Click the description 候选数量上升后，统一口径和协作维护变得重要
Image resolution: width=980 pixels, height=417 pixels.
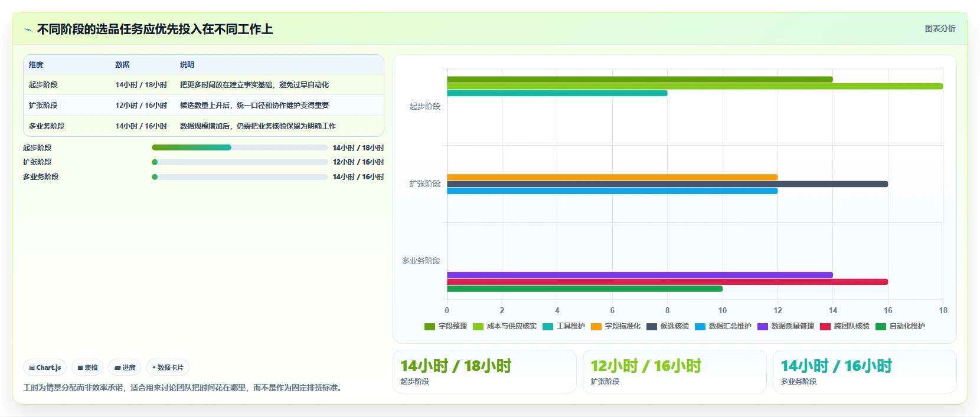[254, 106]
